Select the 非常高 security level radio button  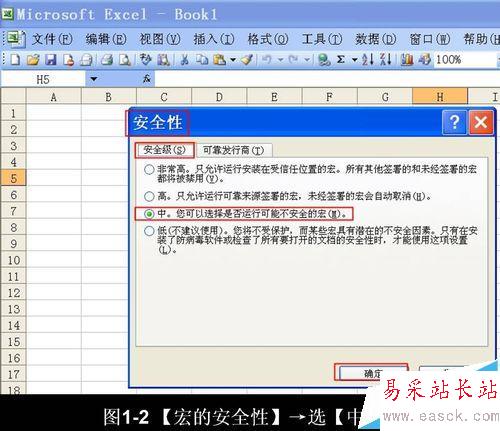tap(149, 169)
